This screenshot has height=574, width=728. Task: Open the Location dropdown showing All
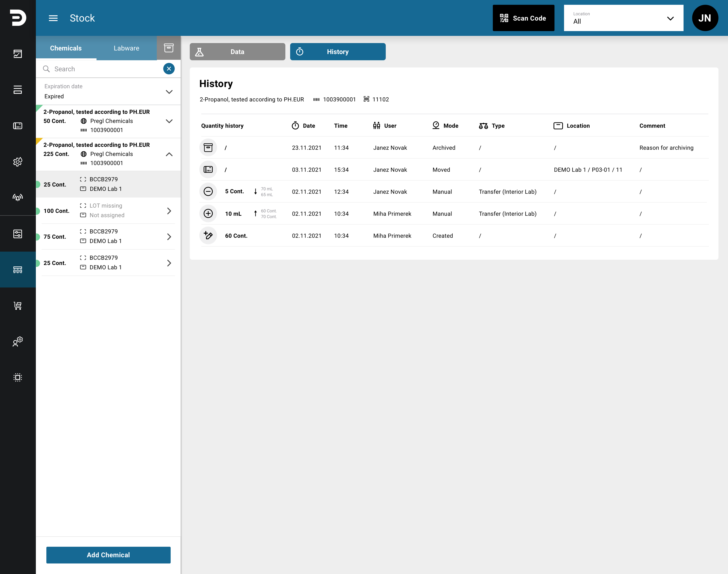click(x=624, y=18)
